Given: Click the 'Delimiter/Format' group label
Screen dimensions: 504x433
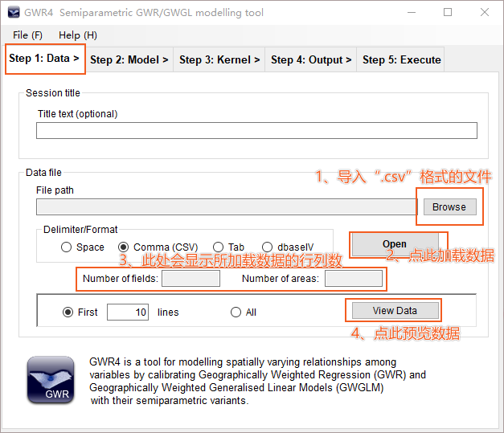Looking at the screenshot, I should point(80,230).
